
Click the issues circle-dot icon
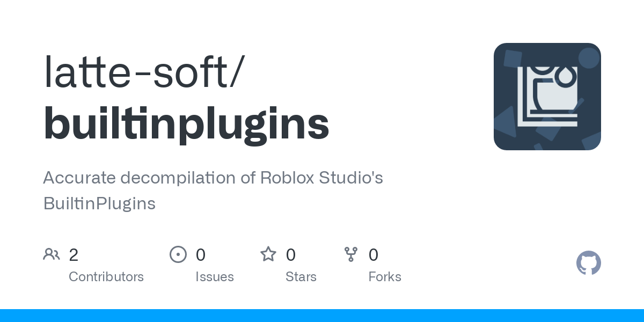[178, 254]
